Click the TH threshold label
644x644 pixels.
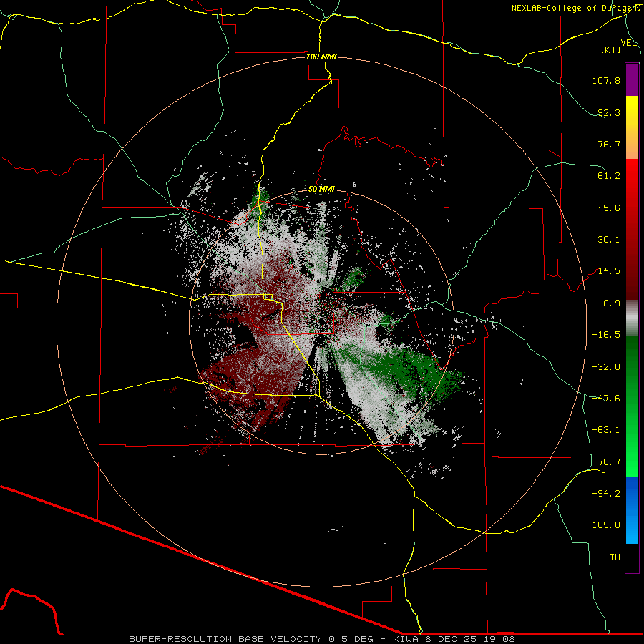(615, 557)
